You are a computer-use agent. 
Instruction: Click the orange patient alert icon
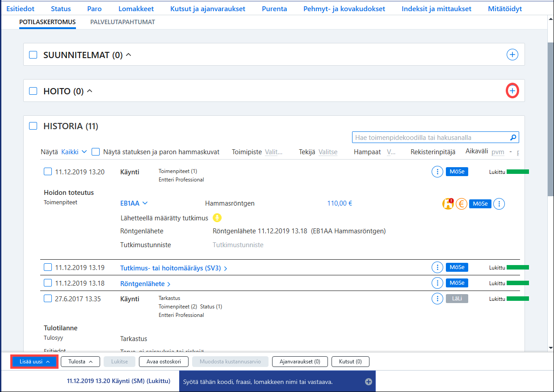(448, 204)
